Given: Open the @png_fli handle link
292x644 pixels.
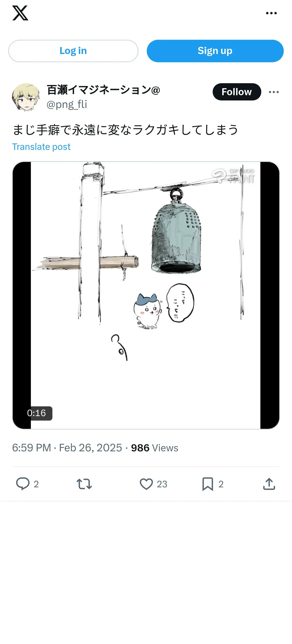Looking at the screenshot, I should point(67,104).
